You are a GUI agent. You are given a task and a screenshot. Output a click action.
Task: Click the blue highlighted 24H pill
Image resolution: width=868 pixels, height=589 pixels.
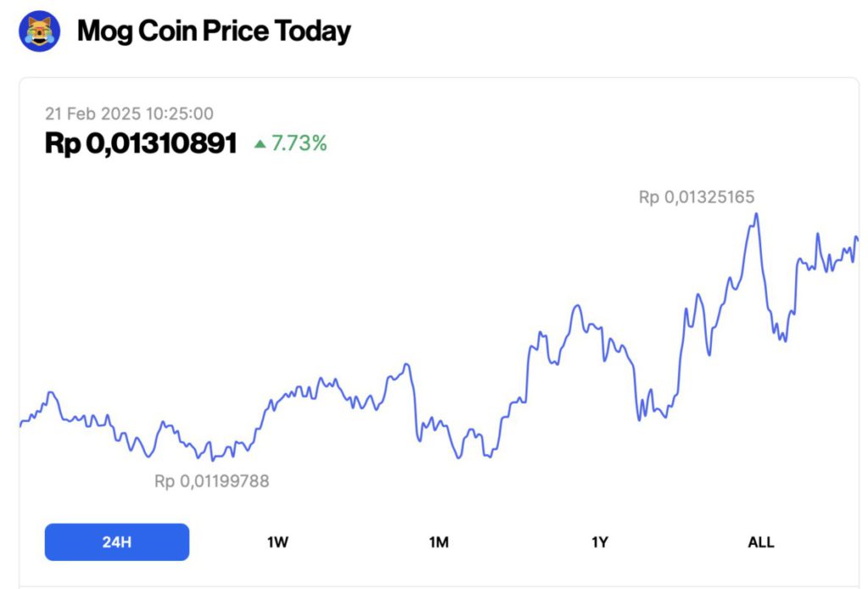click(x=116, y=542)
